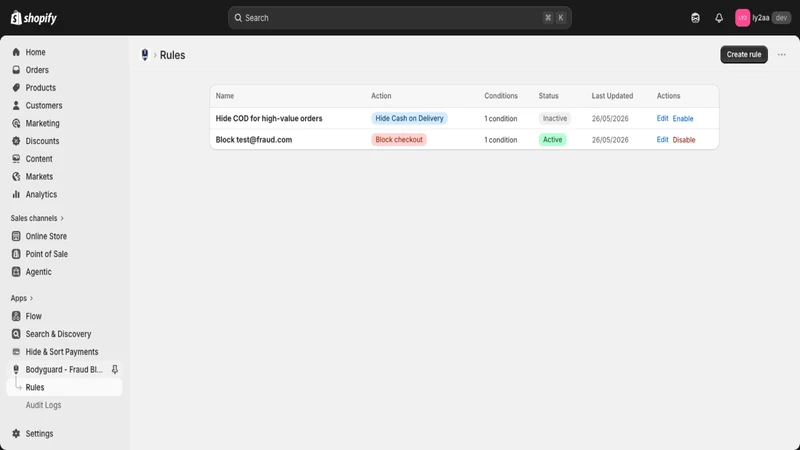The width and height of the screenshot is (800, 450).
Task: Open the Analytics bar chart icon
Action: 16,194
